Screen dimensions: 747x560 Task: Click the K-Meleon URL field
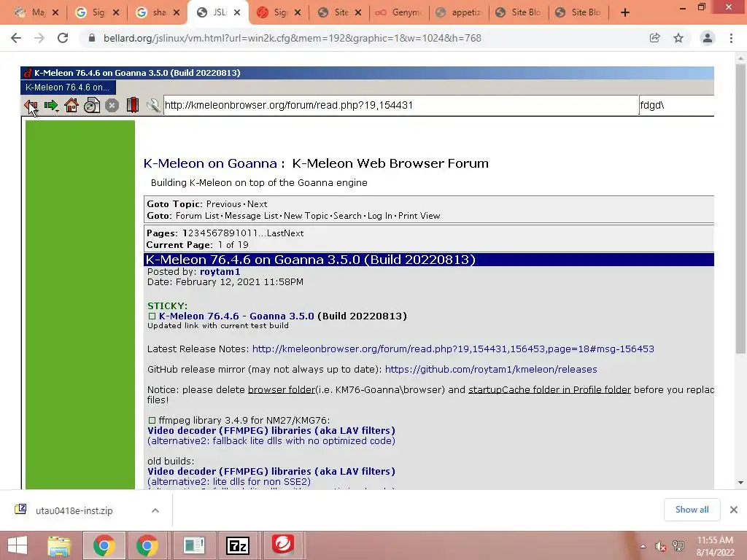click(x=400, y=105)
